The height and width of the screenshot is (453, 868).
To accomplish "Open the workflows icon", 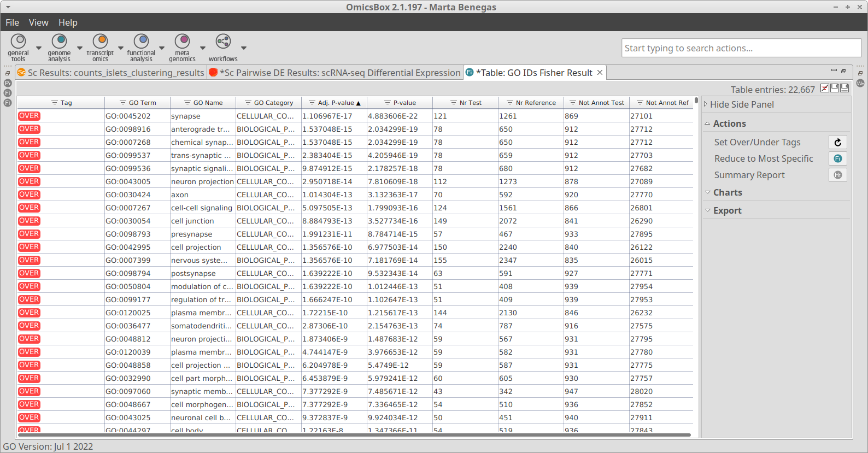I will (x=223, y=42).
